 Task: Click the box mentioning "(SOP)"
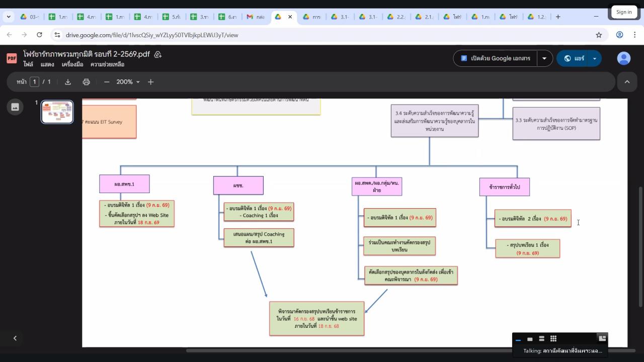(556, 124)
